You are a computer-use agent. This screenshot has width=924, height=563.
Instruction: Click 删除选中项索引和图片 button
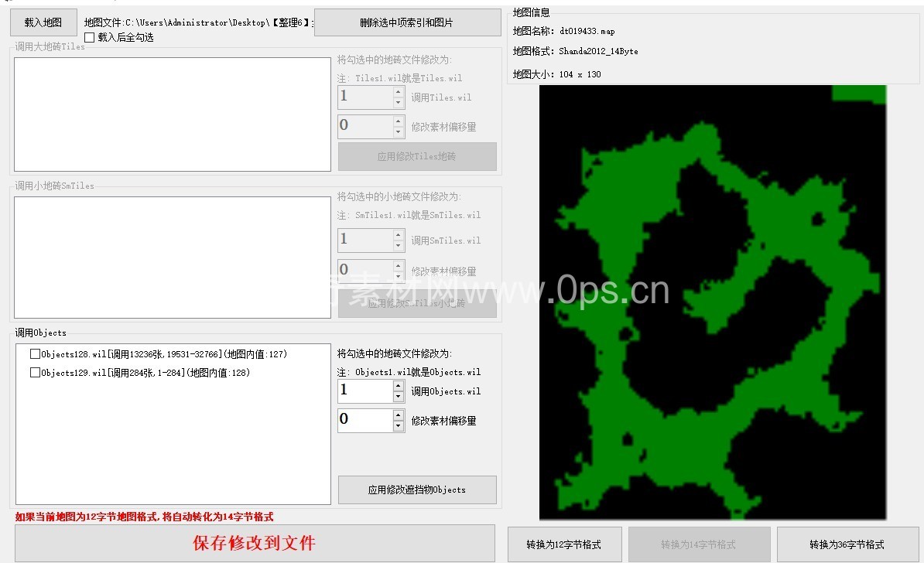tap(407, 22)
